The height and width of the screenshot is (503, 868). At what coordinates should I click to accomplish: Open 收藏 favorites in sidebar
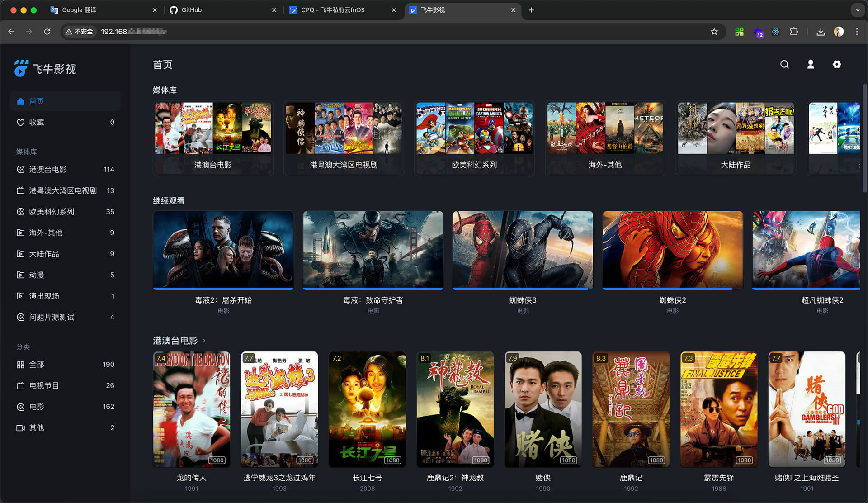[x=65, y=122]
